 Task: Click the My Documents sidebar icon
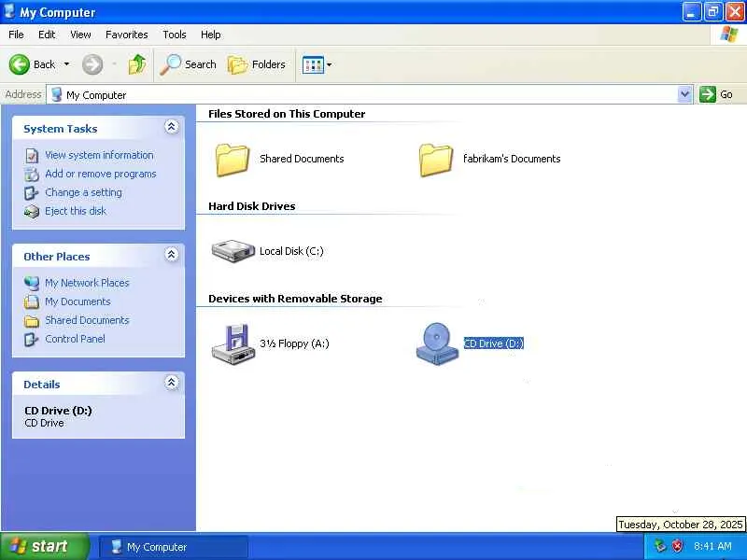32,301
